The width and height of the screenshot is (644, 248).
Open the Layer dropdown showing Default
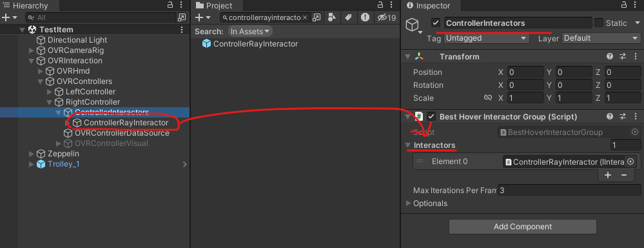click(x=601, y=38)
